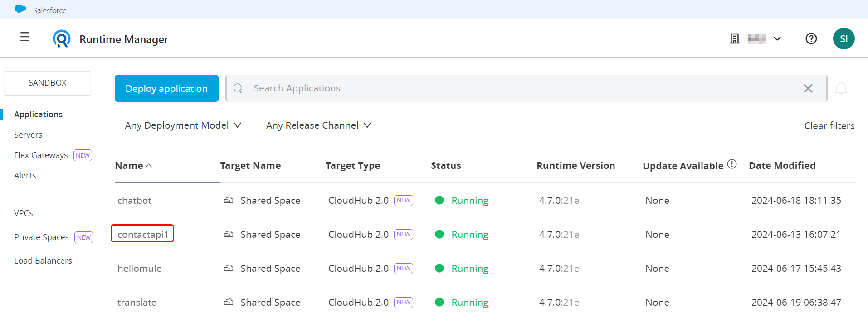Open the contactapi1 application
Viewport: 868px width, 332px height.
click(142, 235)
